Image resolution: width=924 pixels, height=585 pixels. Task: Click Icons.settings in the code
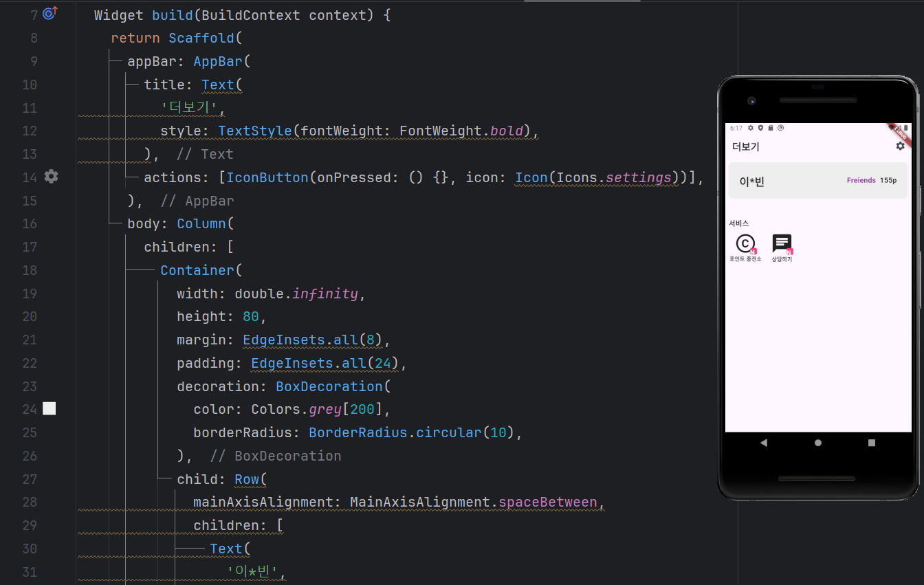point(614,177)
